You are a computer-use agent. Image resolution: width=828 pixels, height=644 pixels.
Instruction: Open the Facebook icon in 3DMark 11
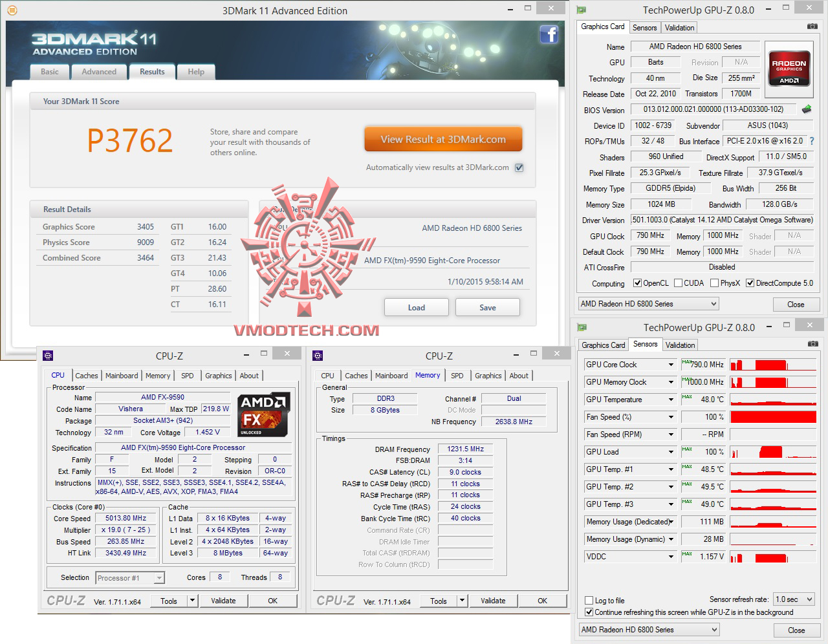[549, 34]
